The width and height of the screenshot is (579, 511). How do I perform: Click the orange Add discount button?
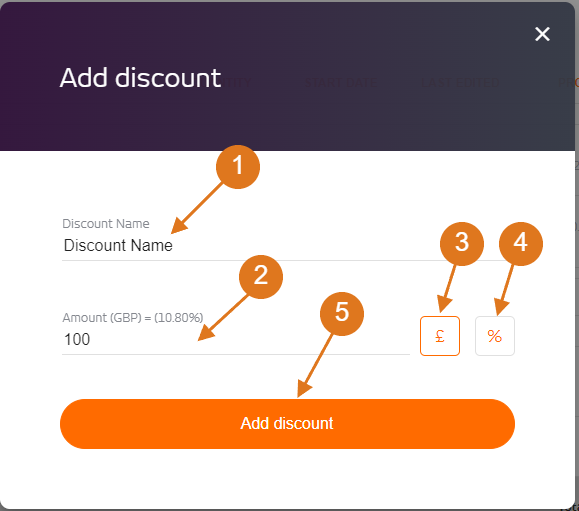coord(287,424)
